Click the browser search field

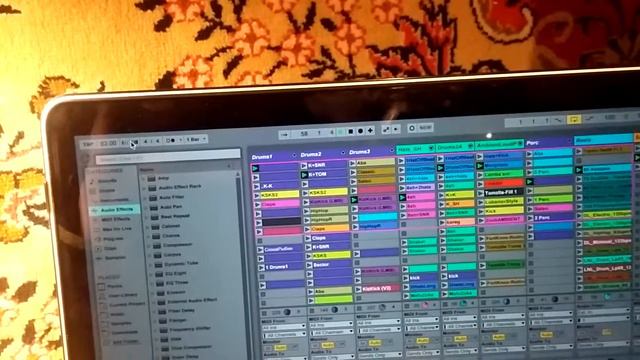(168, 156)
